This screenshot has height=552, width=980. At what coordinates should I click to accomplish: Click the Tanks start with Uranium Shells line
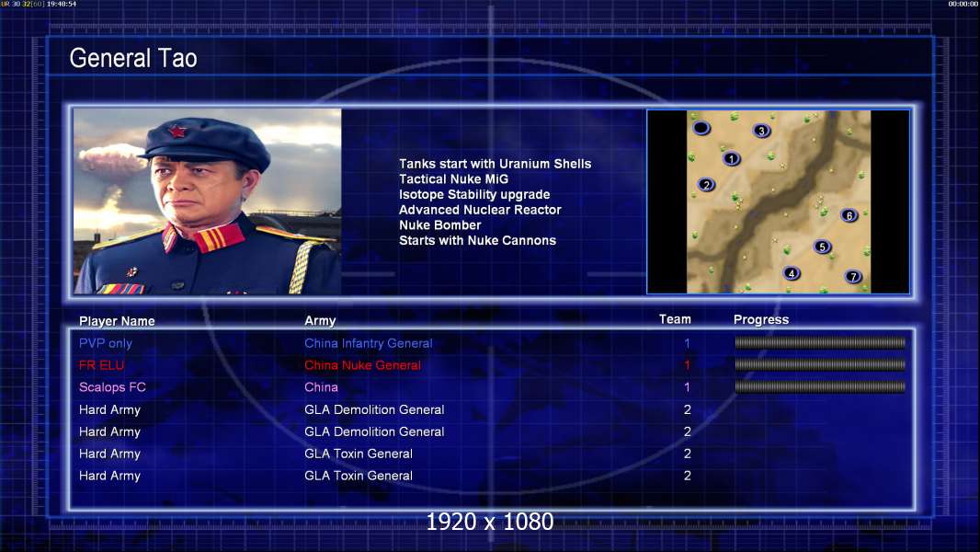(495, 164)
